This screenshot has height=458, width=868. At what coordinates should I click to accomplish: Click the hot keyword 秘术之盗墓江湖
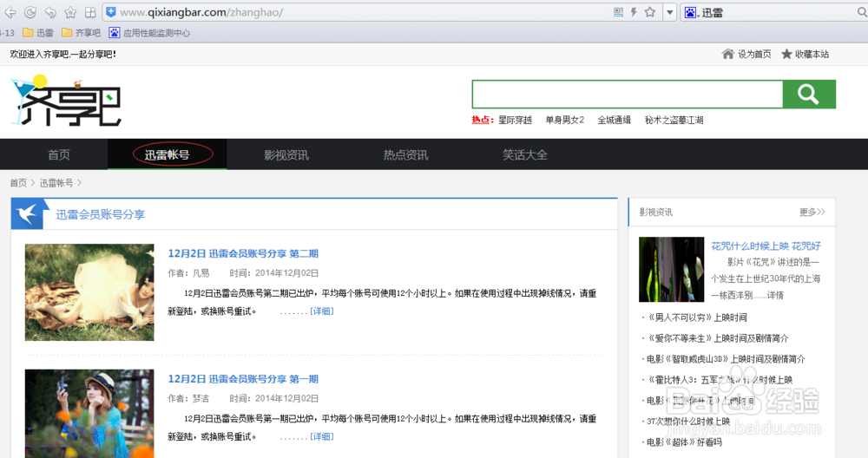click(x=674, y=120)
